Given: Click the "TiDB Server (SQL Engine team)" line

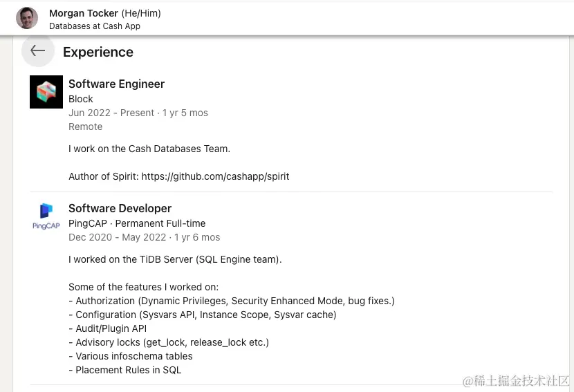Looking at the screenshot, I should [175, 259].
